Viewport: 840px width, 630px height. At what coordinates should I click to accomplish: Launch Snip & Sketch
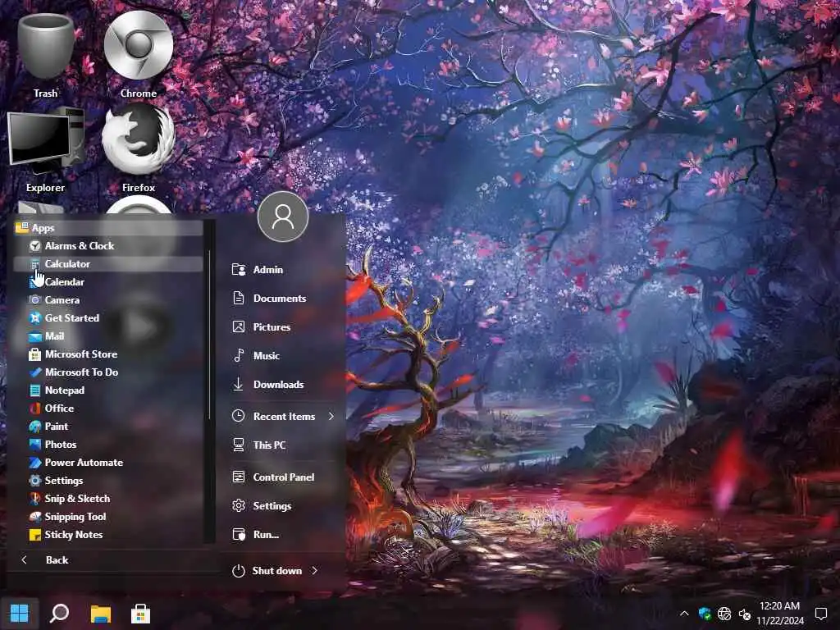click(x=107, y=498)
